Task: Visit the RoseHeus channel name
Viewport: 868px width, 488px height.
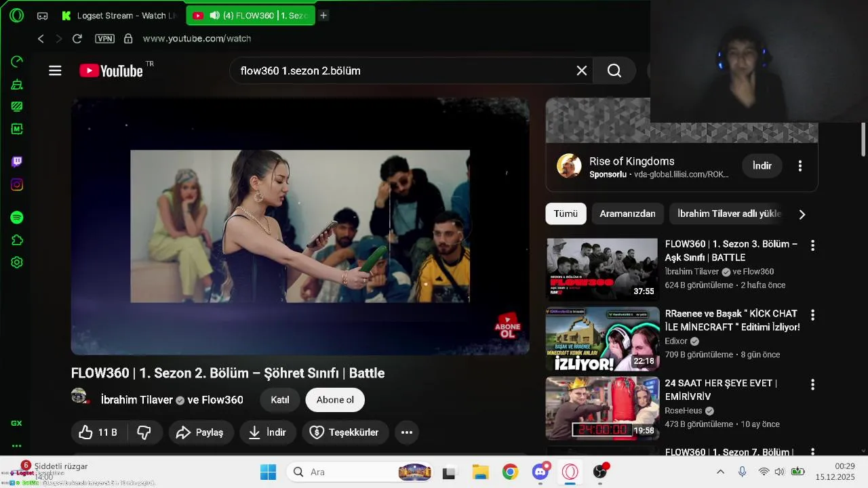Action: pos(684,411)
